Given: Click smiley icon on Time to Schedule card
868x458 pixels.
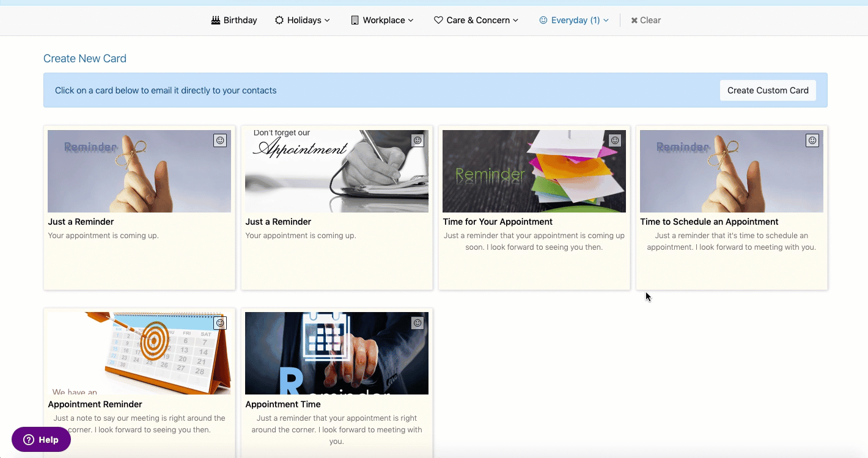Looking at the screenshot, I should click(x=812, y=140).
